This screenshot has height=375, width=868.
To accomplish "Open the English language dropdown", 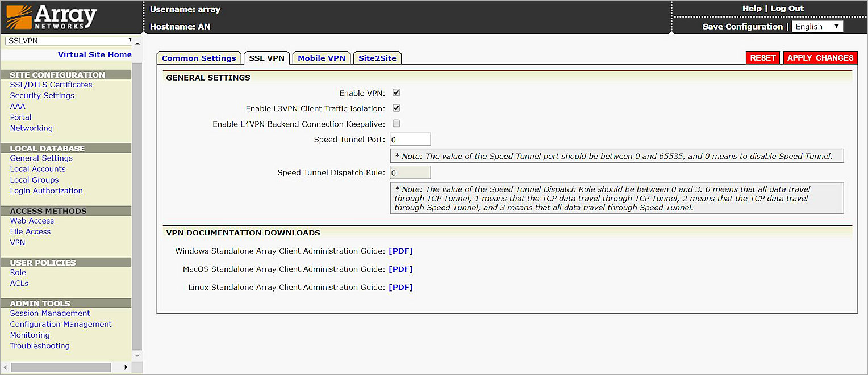I will point(817,26).
